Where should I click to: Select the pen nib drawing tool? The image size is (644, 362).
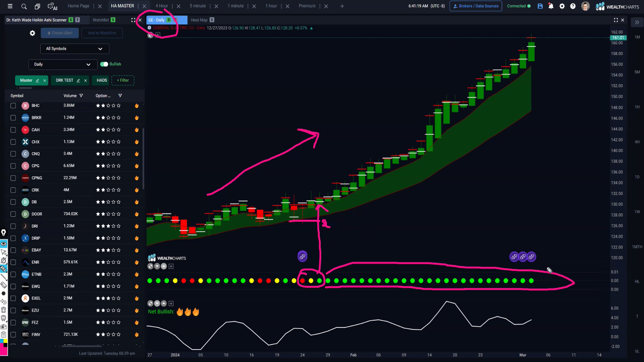4,233
